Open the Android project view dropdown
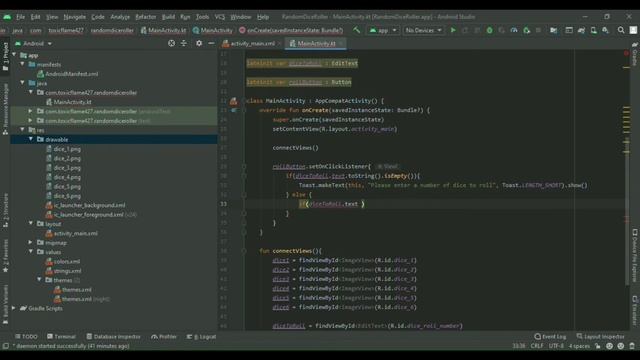Image resolution: width=640 pixels, height=360 pixels. [33, 43]
